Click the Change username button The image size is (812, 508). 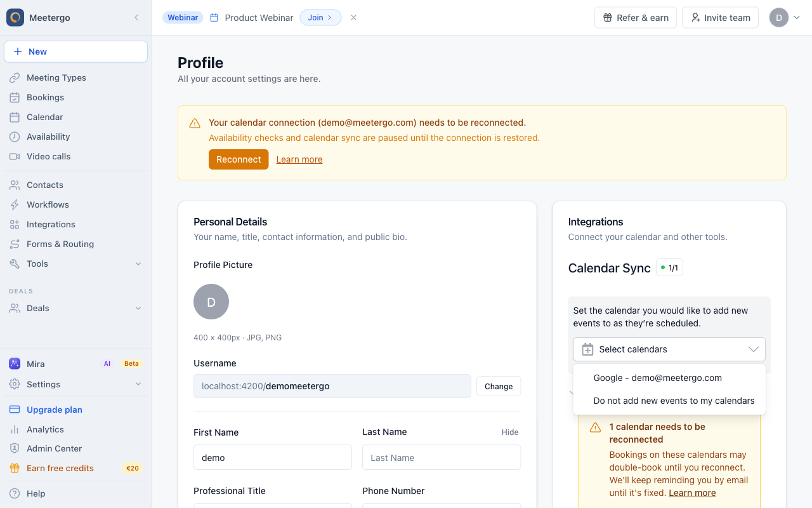click(x=499, y=386)
